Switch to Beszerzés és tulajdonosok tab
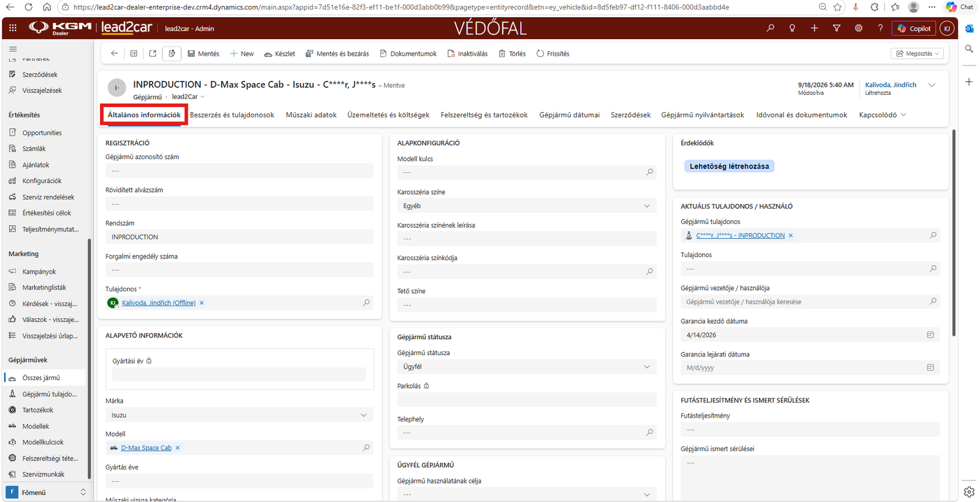The height and width of the screenshot is (502, 980). pyautogui.click(x=232, y=115)
